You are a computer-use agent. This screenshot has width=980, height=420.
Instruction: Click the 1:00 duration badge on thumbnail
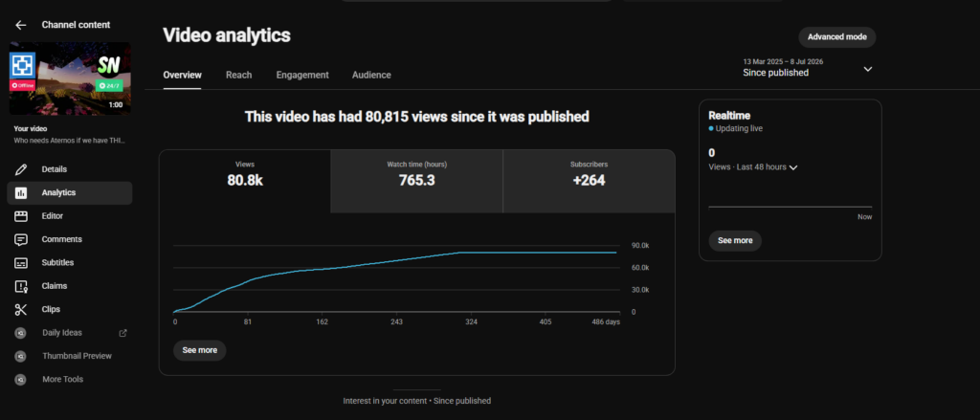pyautogui.click(x=116, y=105)
